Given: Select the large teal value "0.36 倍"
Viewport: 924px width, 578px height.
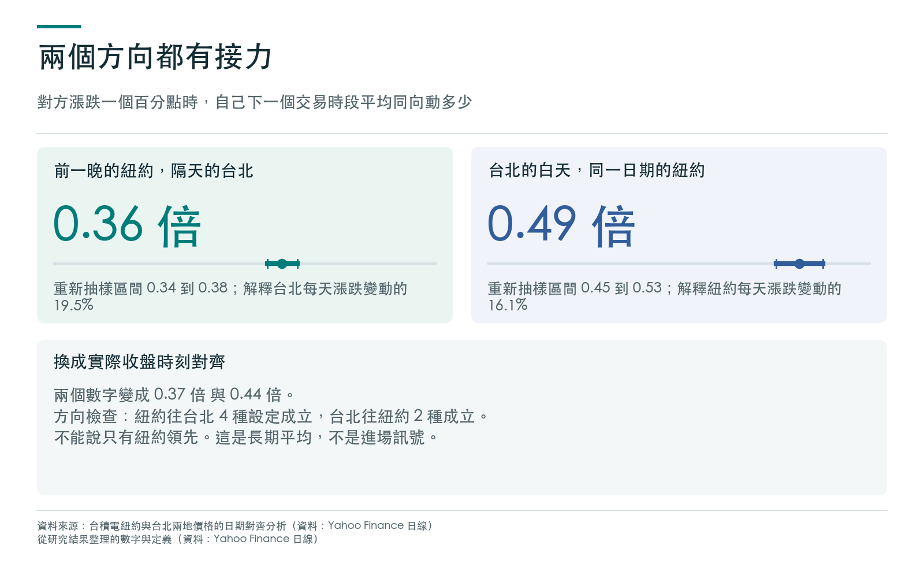Looking at the screenshot, I should [127, 225].
